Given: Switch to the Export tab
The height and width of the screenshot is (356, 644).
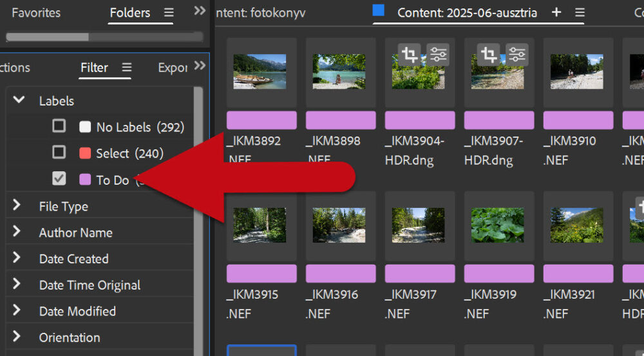Looking at the screenshot, I should pos(173,68).
